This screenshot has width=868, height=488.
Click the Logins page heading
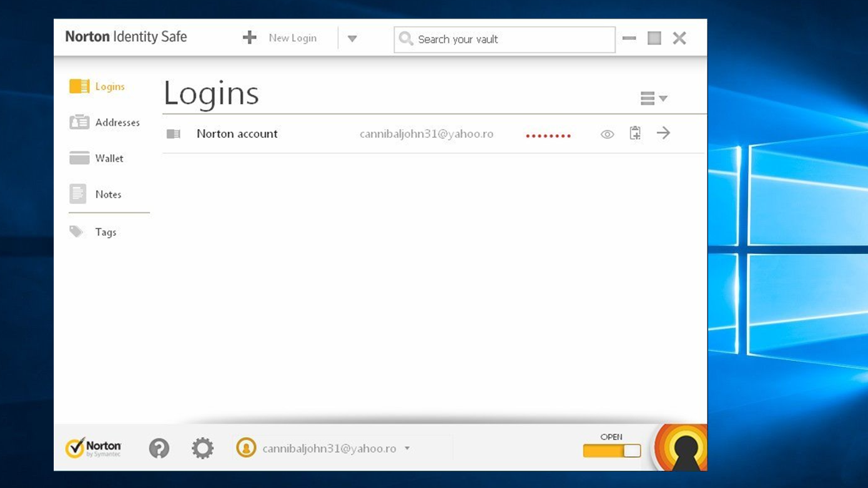211,94
